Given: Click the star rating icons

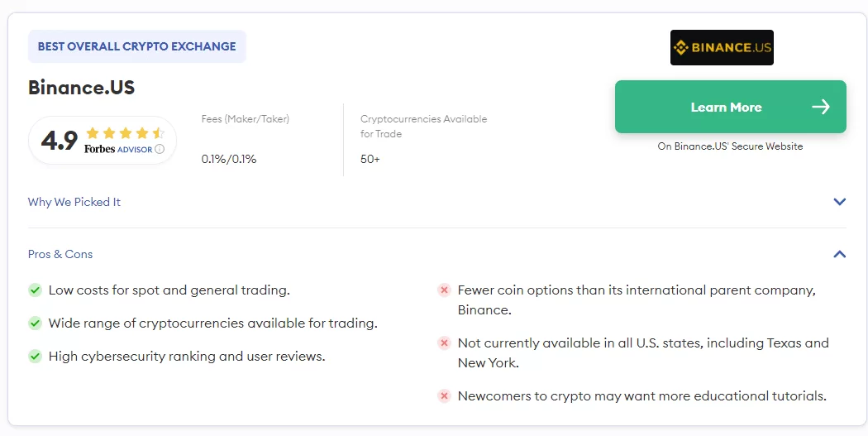Looking at the screenshot, I should [125, 132].
